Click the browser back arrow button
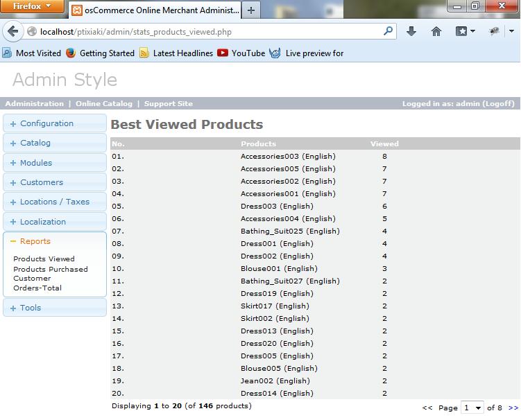521x420 pixels. point(13,32)
